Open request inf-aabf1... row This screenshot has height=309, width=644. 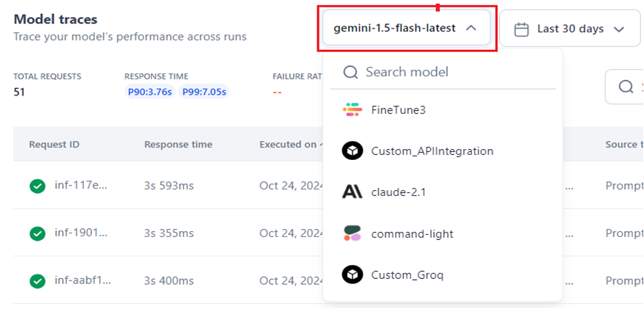pyautogui.click(x=83, y=280)
